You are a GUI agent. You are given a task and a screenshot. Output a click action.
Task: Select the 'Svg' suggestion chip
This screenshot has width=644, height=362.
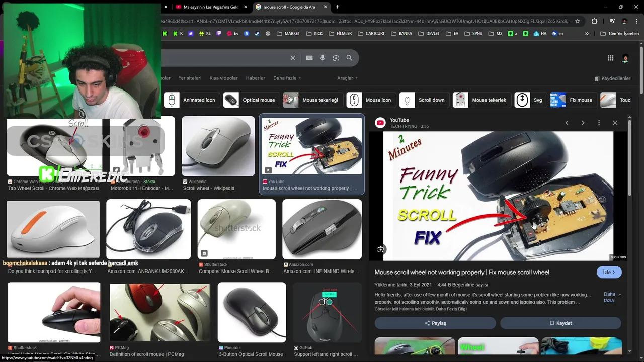point(530,100)
